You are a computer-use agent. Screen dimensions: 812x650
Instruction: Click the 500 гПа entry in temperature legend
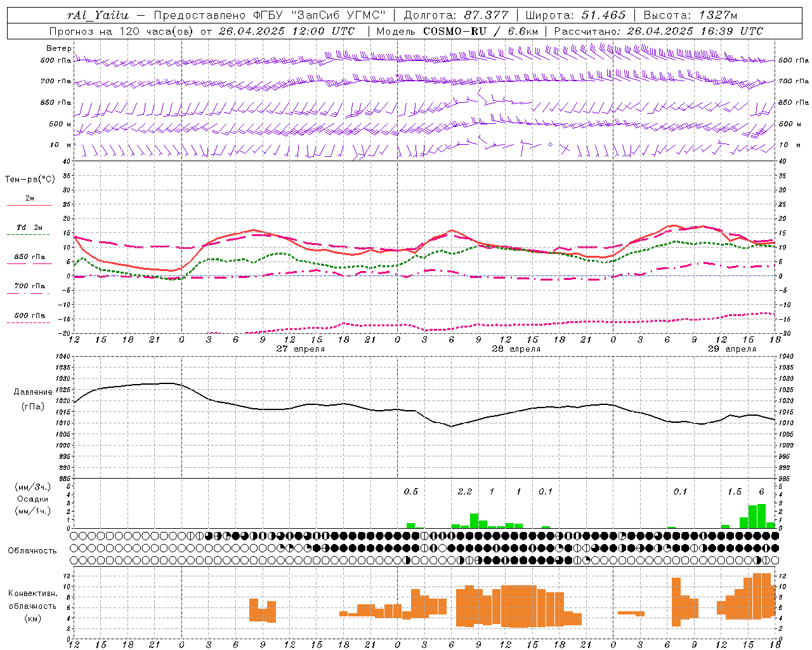(x=30, y=315)
